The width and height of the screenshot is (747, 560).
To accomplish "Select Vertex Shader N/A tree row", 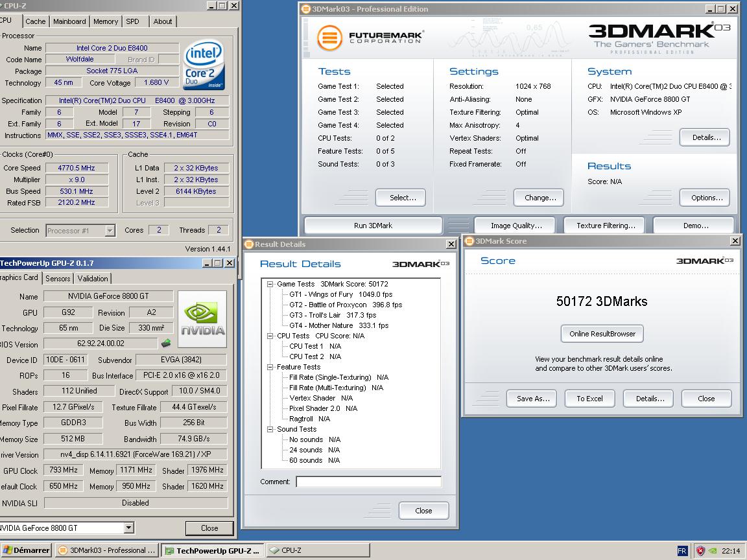I will pyautogui.click(x=321, y=398).
